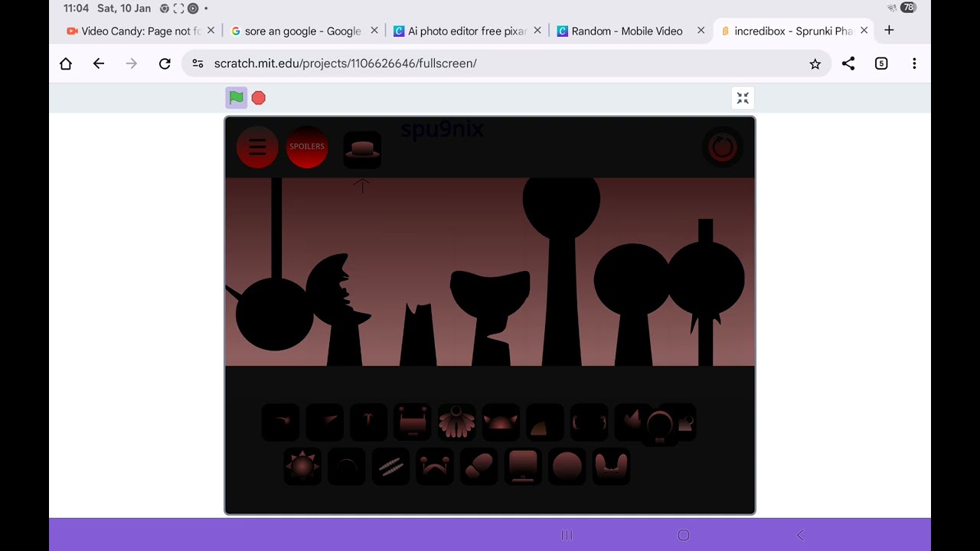Image resolution: width=980 pixels, height=551 pixels.
Task: Pick the thin arc sound icon
Action: [x=347, y=466]
